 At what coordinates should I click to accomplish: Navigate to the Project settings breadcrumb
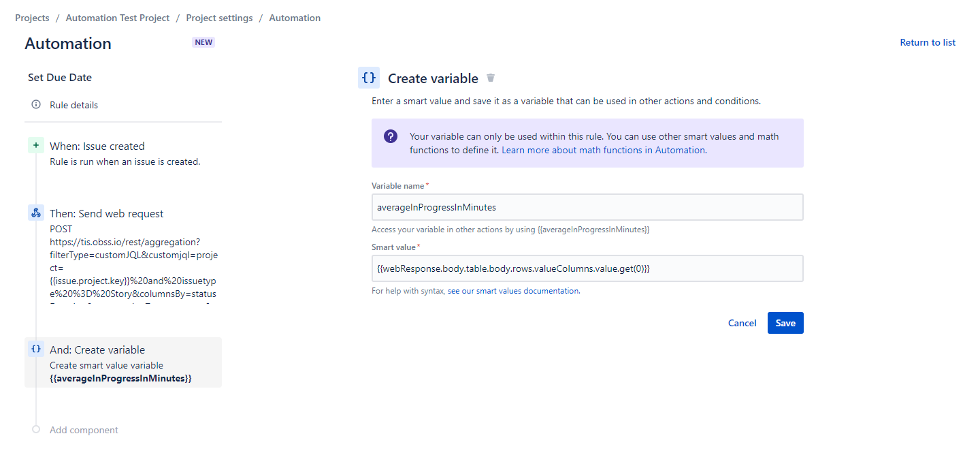[219, 18]
